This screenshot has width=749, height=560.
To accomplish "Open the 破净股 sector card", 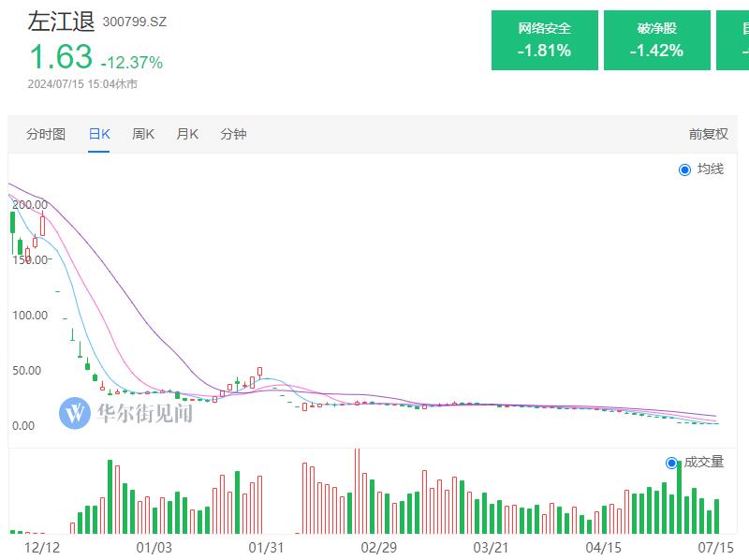I will (x=656, y=40).
